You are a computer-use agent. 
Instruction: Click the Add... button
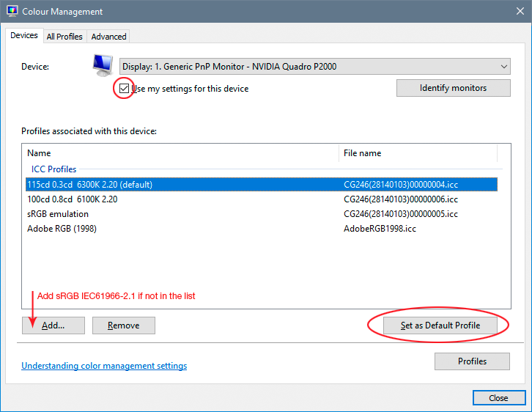click(53, 325)
